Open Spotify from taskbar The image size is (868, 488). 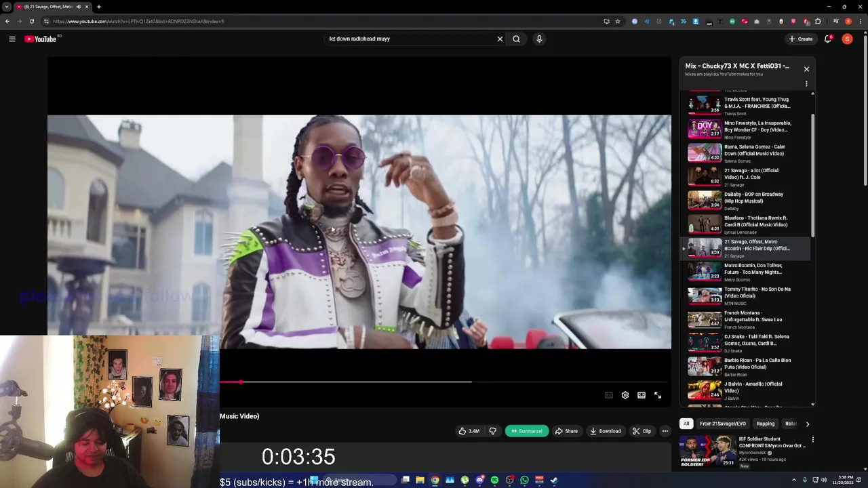(495, 480)
